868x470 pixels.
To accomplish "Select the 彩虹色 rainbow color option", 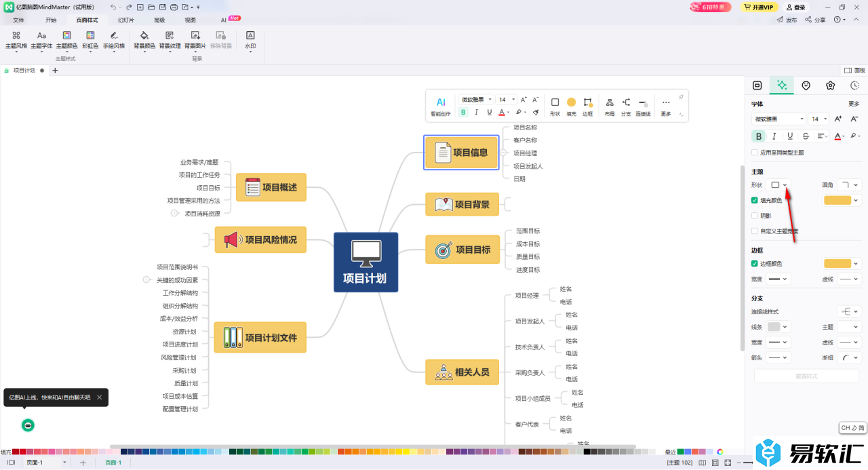I will point(90,40).
